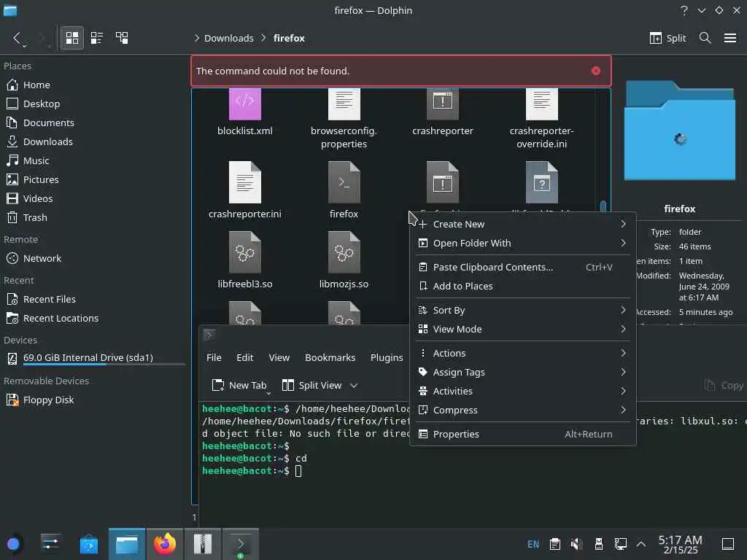Select the crashreporter.ini file
The height and width of the screenshot is (560, 747).
click(x=245, y=190)
